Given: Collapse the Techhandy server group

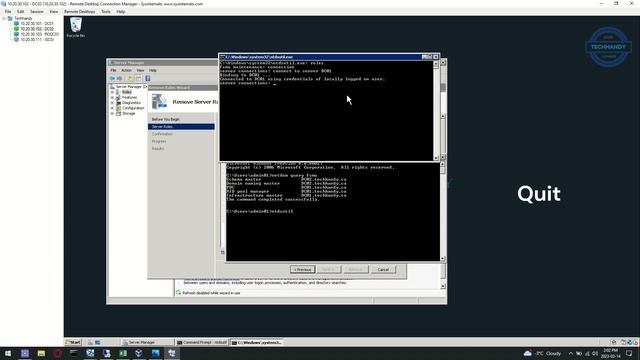Looking at the screenshot, I should click(4, 18).
